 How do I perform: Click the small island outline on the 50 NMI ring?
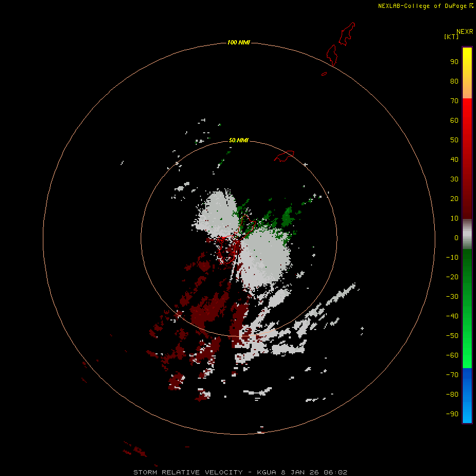[284, 156]
